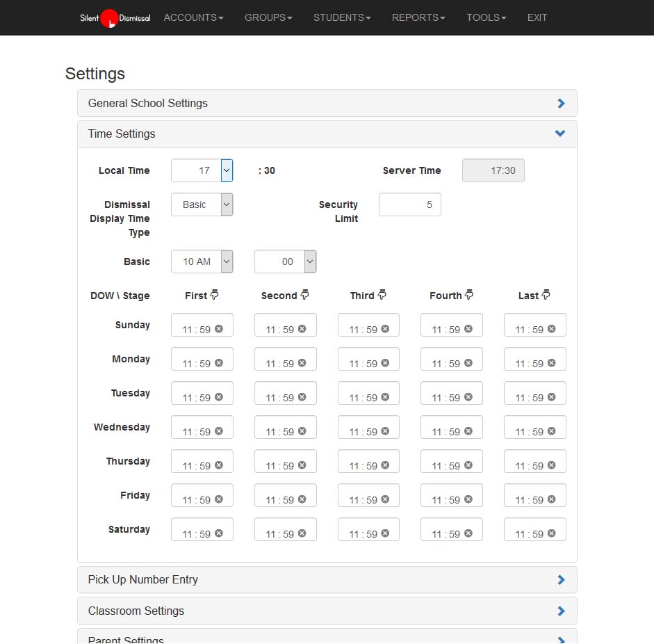The width and height of the screenshot is (654, 644).
Task: Open the REPORTS menu
Action: (418, 17)
